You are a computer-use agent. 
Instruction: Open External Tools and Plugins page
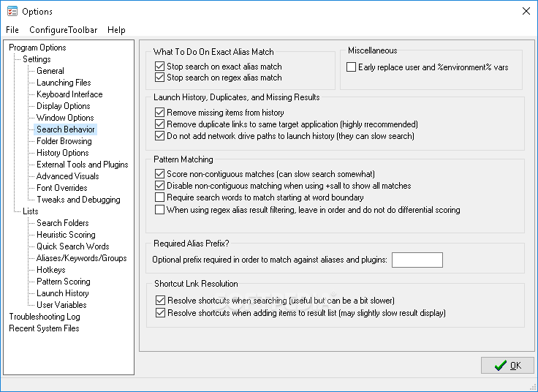point(83,164)
